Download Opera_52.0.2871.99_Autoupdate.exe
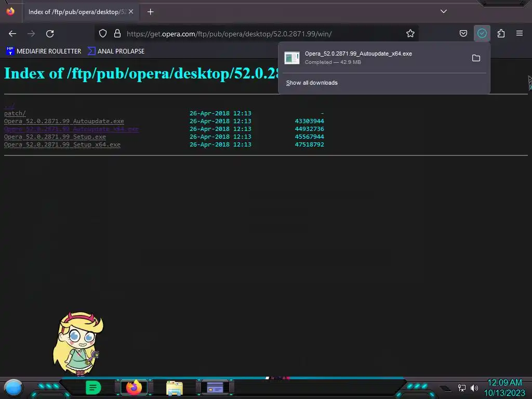Screen dimensions: 532x399 tap(64, 121)
